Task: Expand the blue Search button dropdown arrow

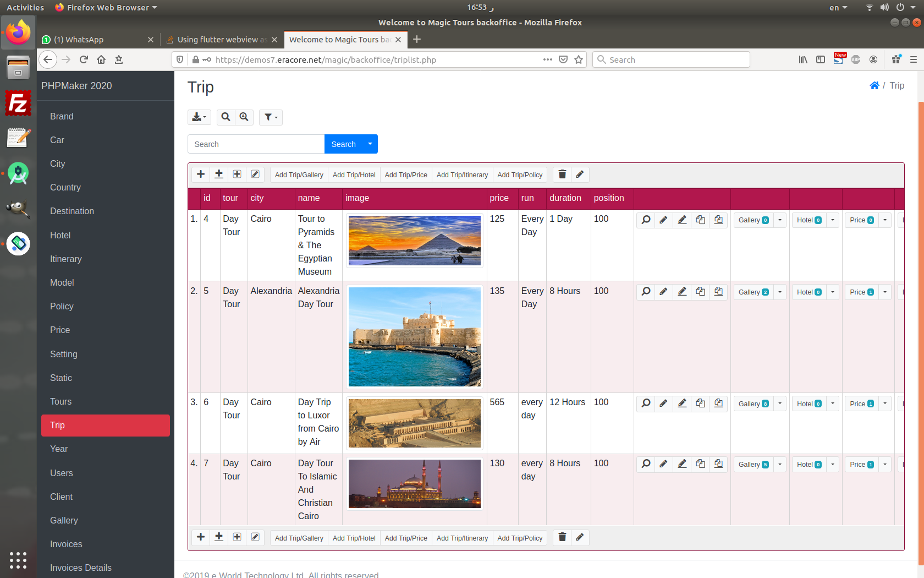Action: point(370,144)
